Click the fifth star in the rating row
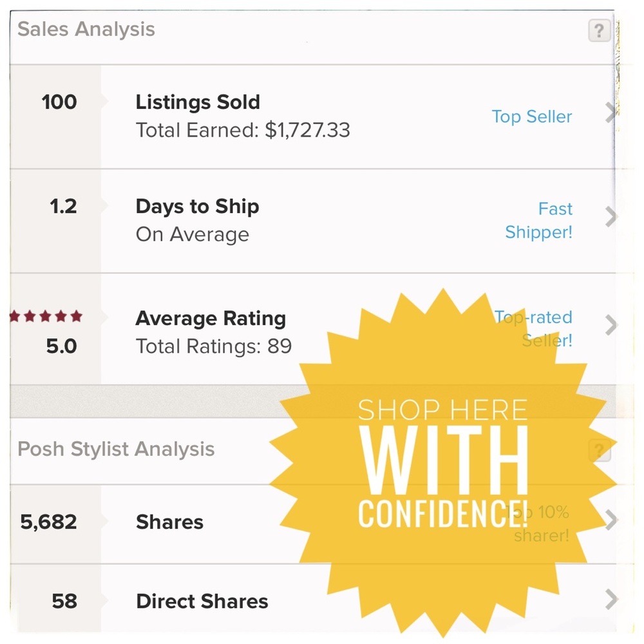Image resolution: width=644 pixels, height=644 pixels. click(x=75, y=316)
